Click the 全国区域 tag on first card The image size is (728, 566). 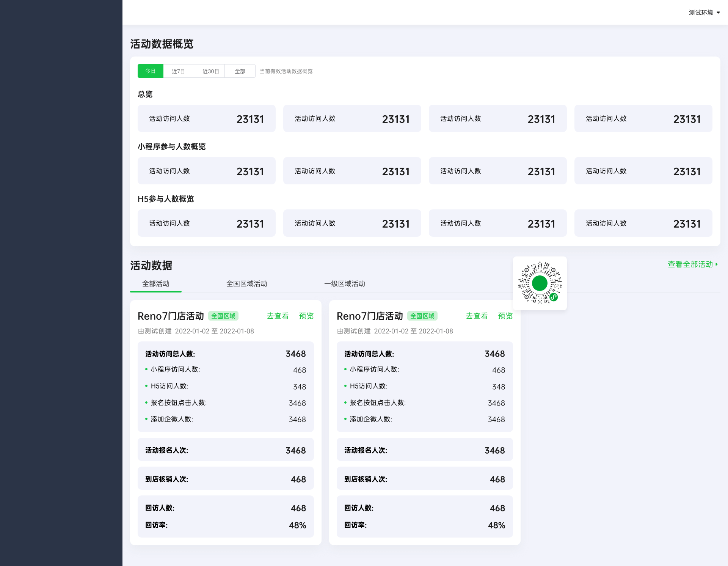tap(223, 316)
